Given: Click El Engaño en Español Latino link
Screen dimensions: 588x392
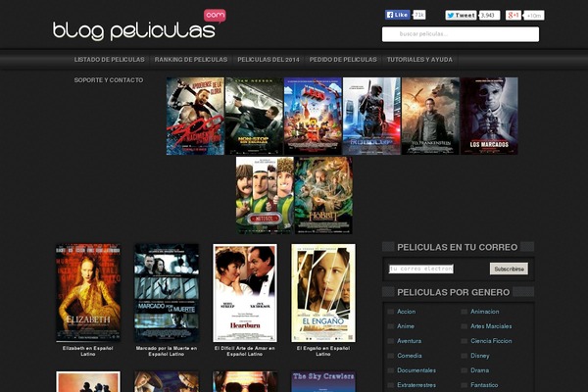Looking at the screenshot, I should click(x=323, y=351).
